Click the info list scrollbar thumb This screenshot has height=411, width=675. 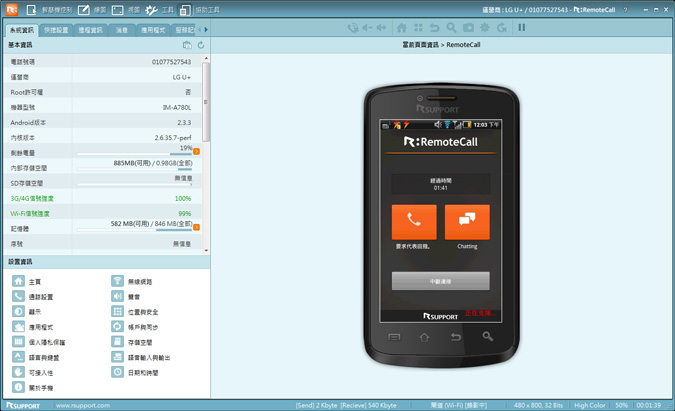pos(206,102)
